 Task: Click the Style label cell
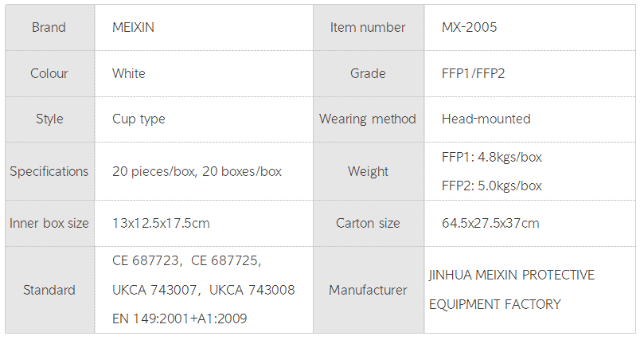(49, 119)
